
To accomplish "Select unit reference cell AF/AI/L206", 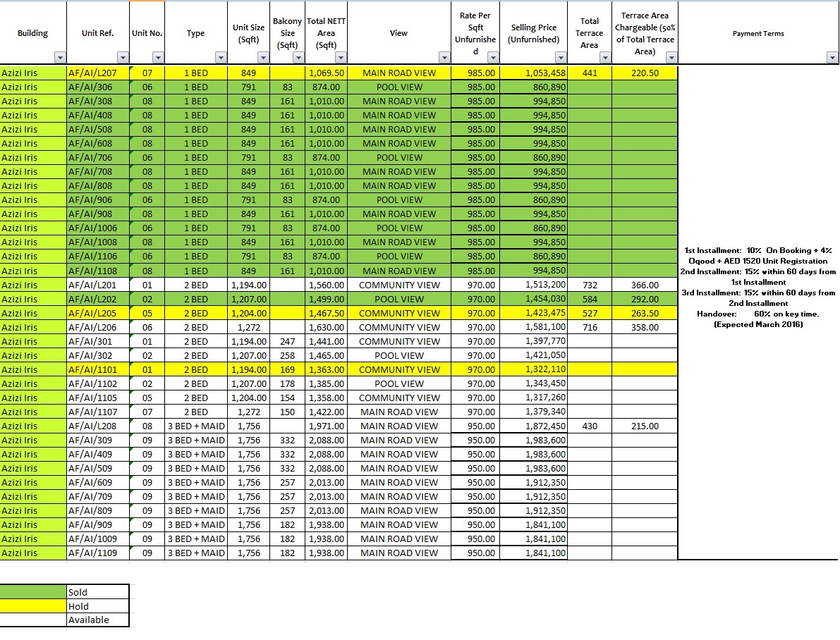I will (98, 327).
